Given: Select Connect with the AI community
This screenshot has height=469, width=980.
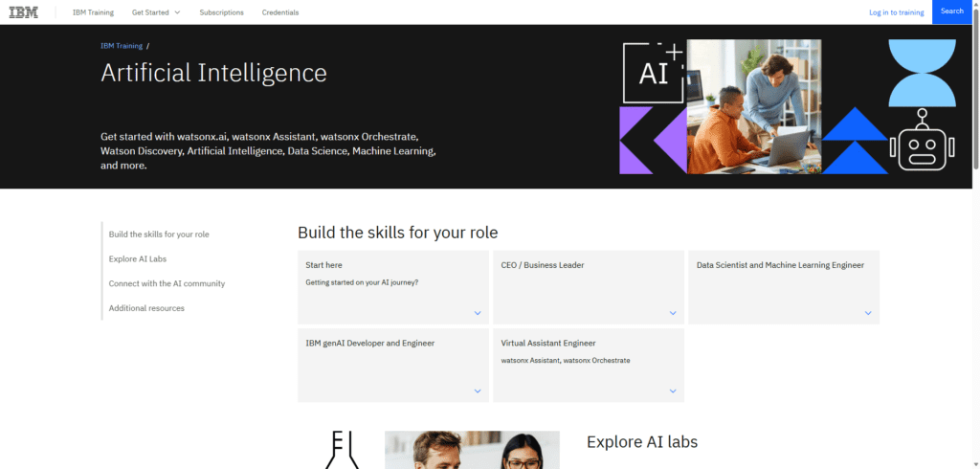Looking at the screenshot, I should pyautogui.click(x=167, y=283).
